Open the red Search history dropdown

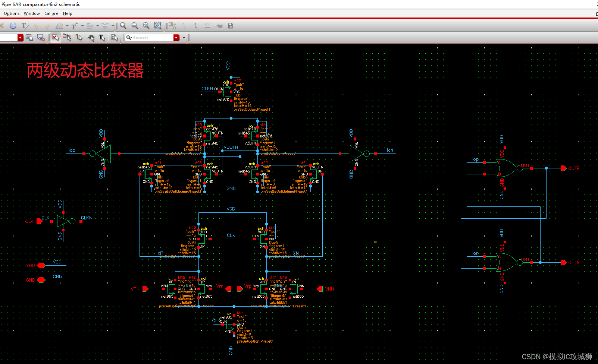pos(176,38)
